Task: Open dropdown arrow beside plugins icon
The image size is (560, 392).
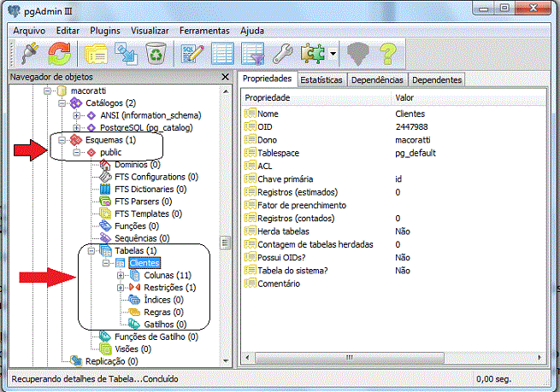Action: (x=333, y=54)
